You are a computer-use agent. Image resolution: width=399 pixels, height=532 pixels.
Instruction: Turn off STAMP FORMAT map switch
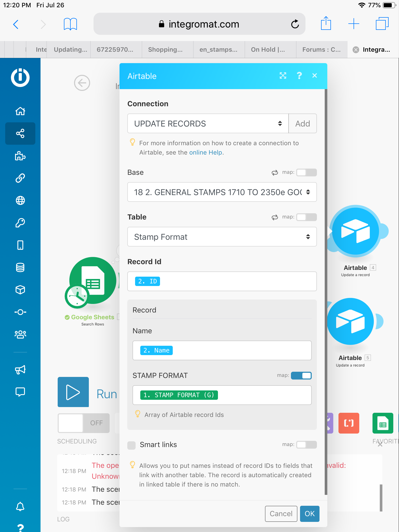coord(301,376)
